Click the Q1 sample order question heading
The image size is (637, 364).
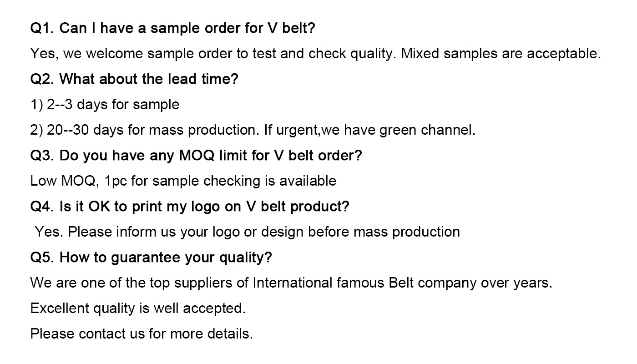[173, 28]
